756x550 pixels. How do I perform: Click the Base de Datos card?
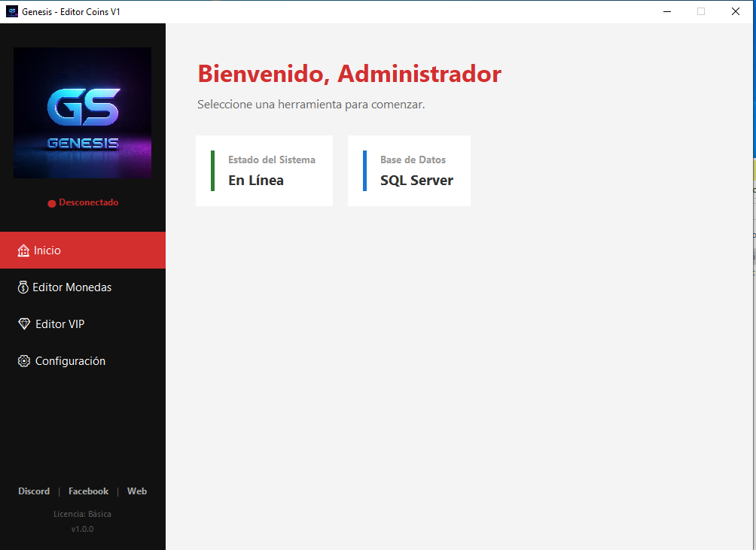pos(409,171)
